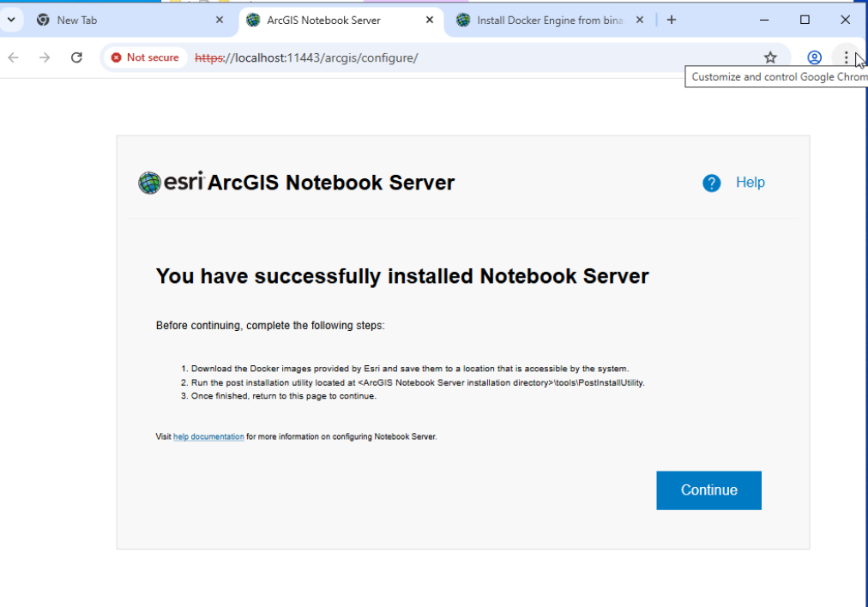The height and width of the screenshot is (607, 868).
Task: Switch to the New Tab tab
Action: coord(130,20)
